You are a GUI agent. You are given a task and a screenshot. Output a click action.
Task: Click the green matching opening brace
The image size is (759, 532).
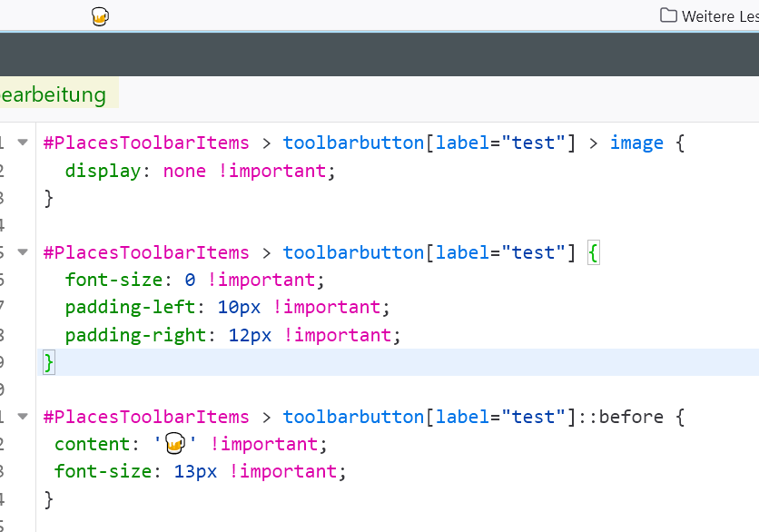pyautogui.click(x=594, y=252)
